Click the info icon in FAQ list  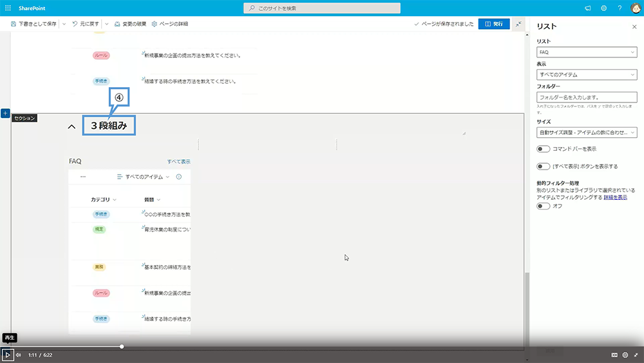coord(178,177)
